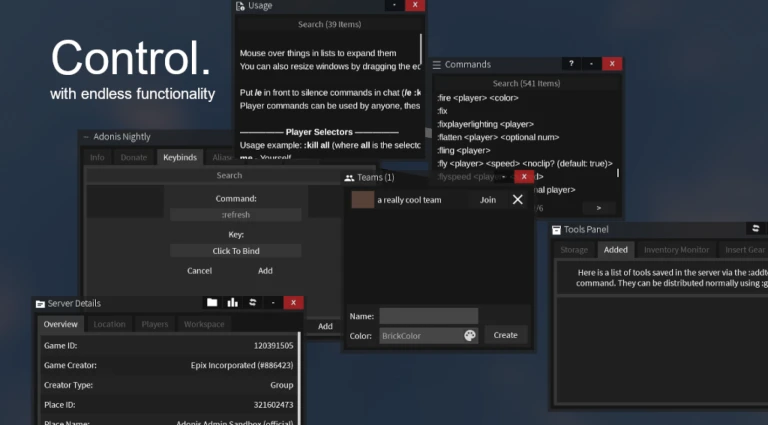Go to next page arrow in Commands
This screenshot has width=768, height=425.
(598, 208)
